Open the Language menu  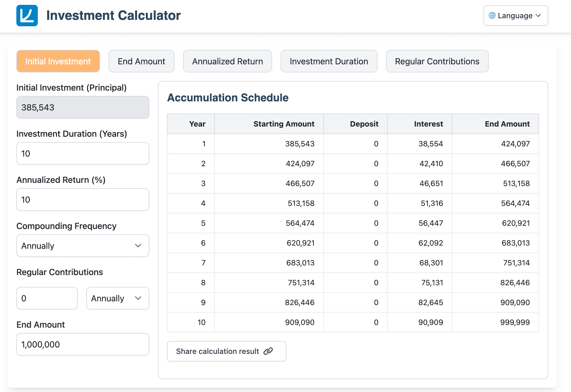[x=515, y=16]
